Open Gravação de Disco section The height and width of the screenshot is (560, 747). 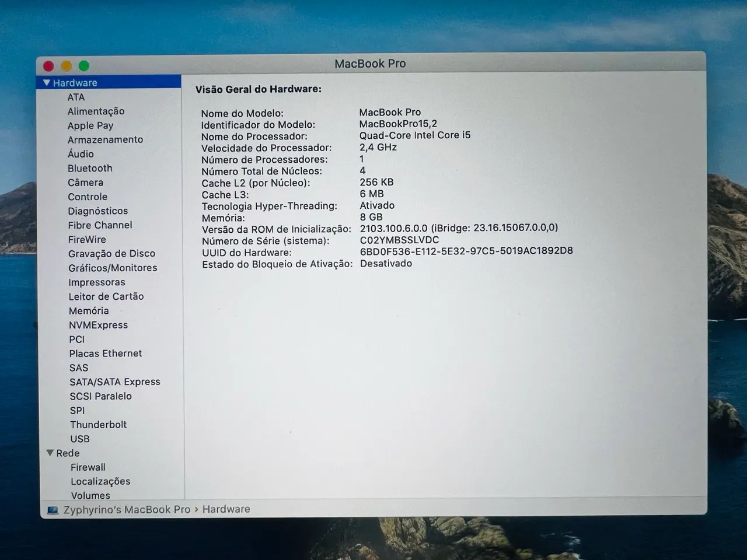pyautogui.click(x=111, y=253)
